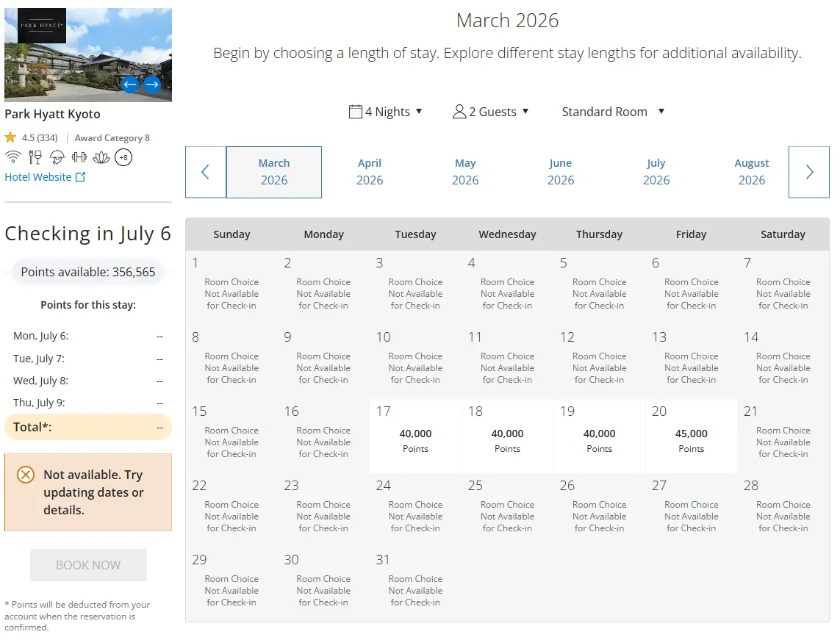The width and height of the screenshot is (840, 640).
Task: Open the 4 Nights length-of-stay dropdown
Action: pyautogui.click(x=386, y=112)
